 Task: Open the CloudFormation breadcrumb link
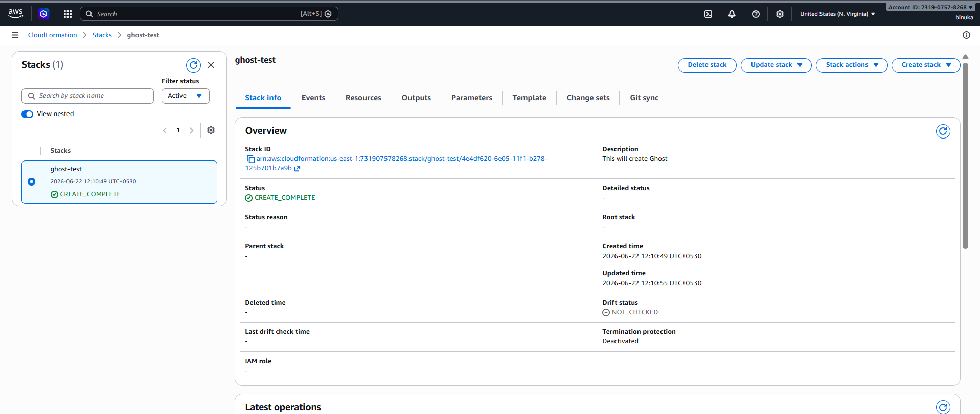52,35
